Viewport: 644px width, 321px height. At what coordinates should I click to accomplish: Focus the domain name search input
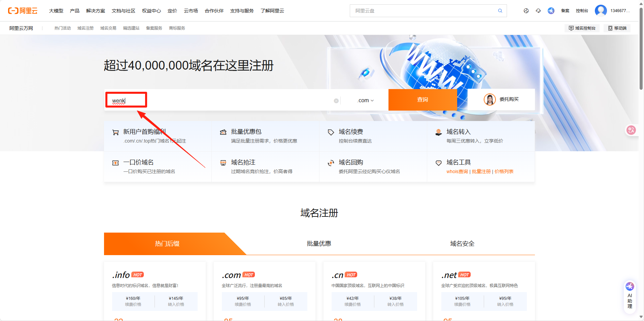click(222, 100)
